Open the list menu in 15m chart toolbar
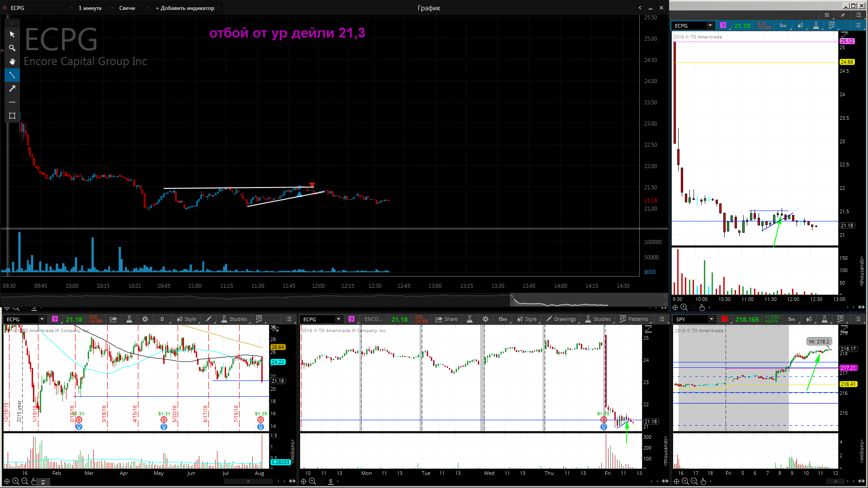 pos(662,319)
